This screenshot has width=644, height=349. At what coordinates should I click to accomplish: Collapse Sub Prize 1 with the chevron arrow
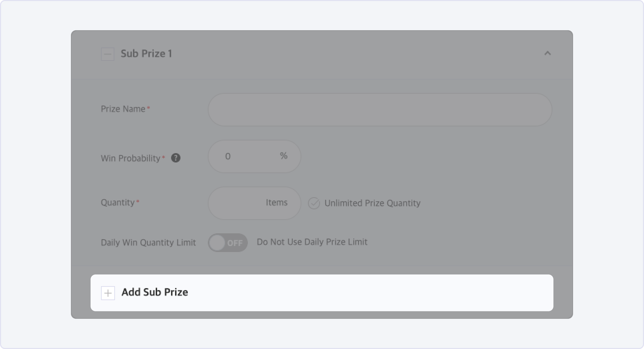548,53
